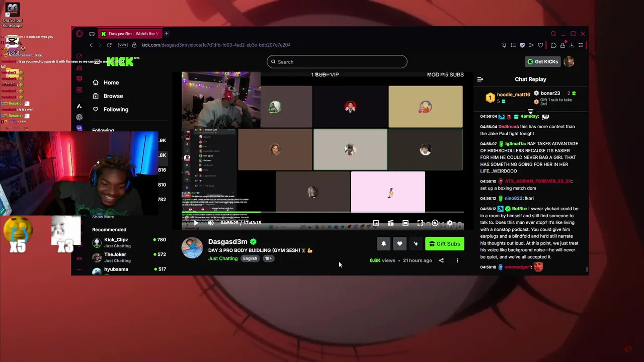644x362 pixels.
Task: Open hyubsama recommended channel
Action: click(x=129, y=270)
